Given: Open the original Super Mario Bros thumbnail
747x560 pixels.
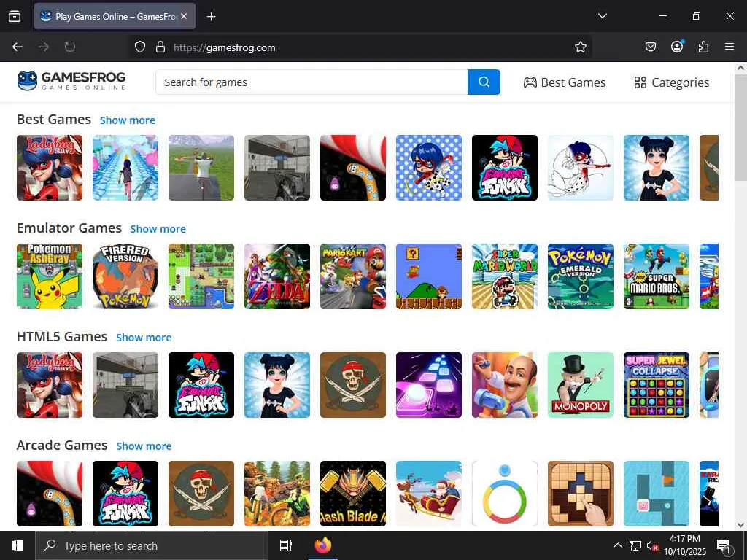Looking at the screenshot, I should (429, 276).
